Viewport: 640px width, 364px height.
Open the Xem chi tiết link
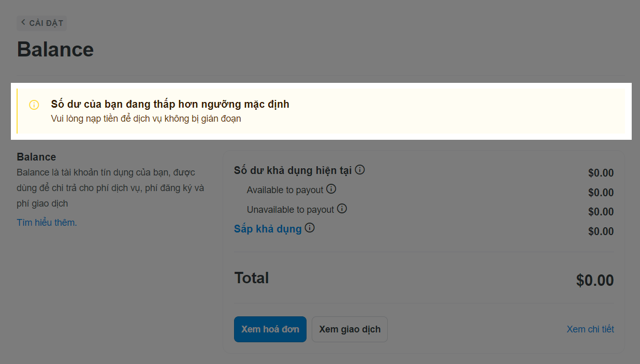coord(590,329)
